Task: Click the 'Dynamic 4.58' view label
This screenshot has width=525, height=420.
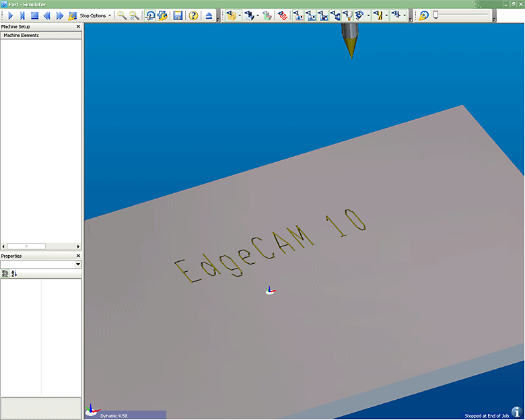Action: [114, 416]
